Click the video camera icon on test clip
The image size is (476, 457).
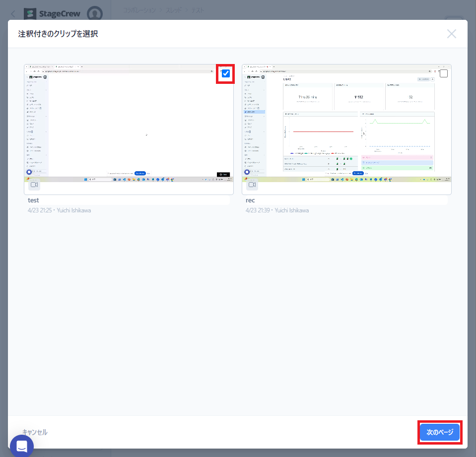pos(34,185)
